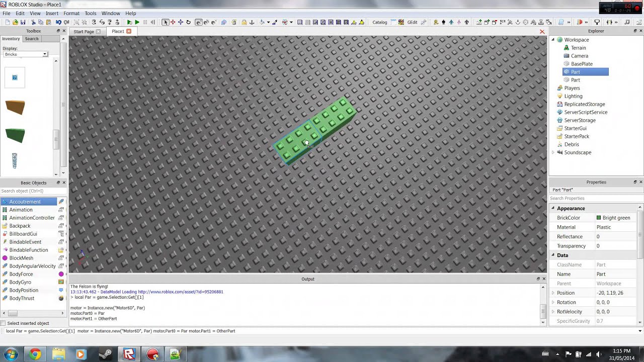
Task: Open a file with the folder icon
Action: [15, 22]
